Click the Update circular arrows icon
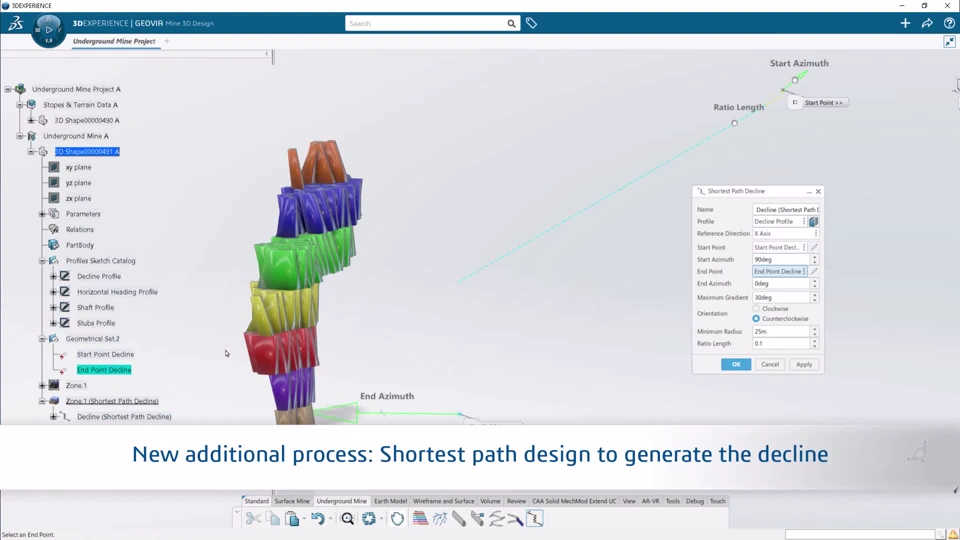The height and width of the screenshot is (540, 960). [x=369, y=519]
